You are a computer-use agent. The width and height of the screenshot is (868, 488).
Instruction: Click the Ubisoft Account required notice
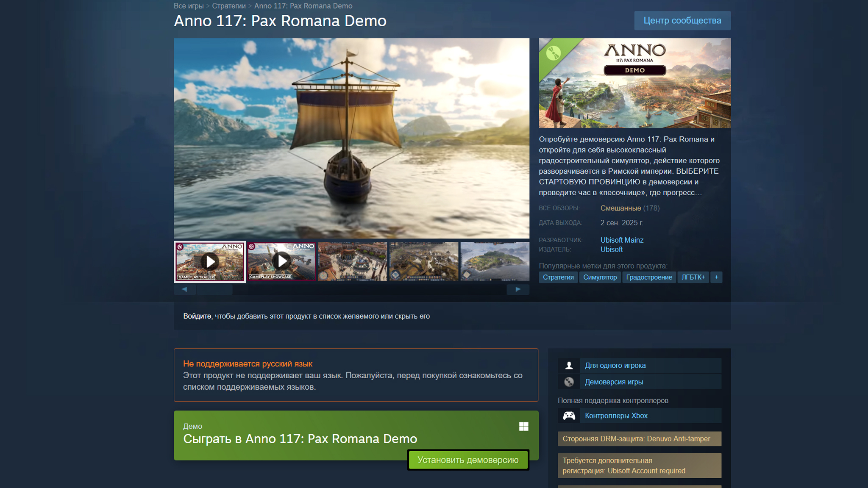[640, 466]
